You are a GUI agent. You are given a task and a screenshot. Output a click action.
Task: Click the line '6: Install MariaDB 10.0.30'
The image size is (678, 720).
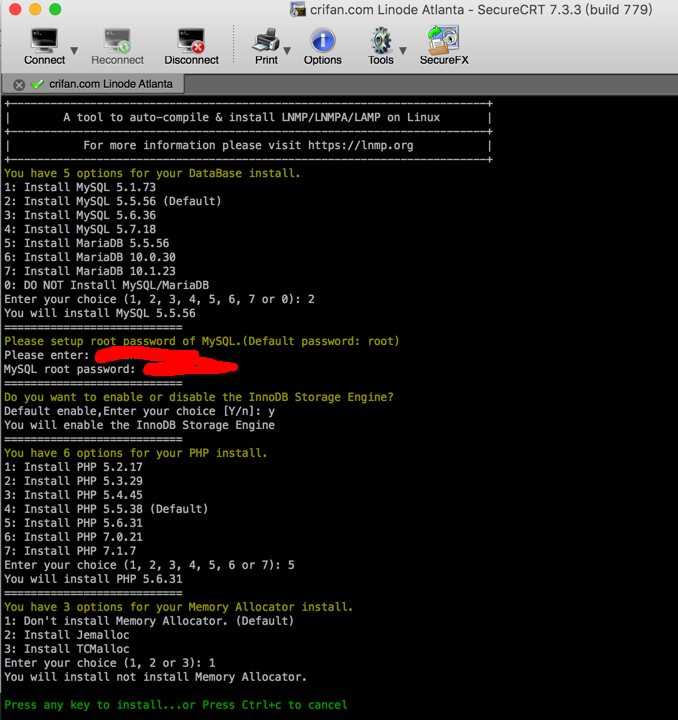[90, 257]
